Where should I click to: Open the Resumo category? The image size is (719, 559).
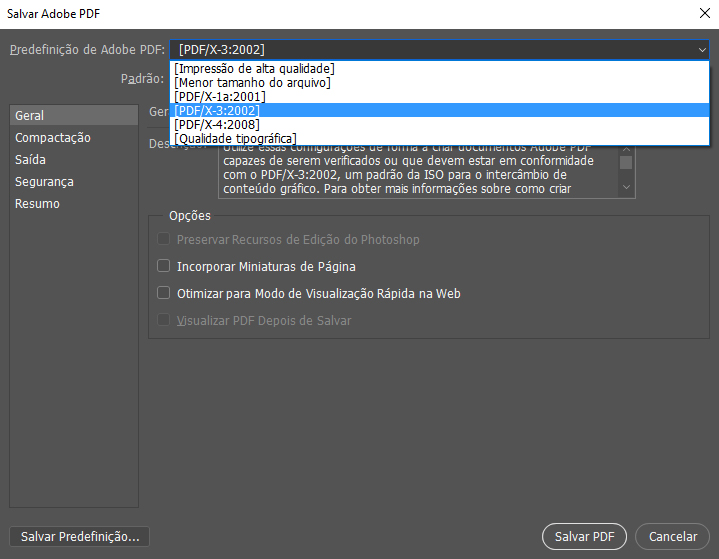point(37,203)
